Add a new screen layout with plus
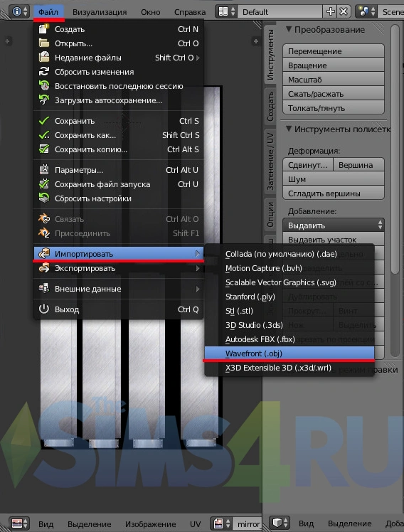The height and width of the screenshot is (532, 404). point(330,11)
